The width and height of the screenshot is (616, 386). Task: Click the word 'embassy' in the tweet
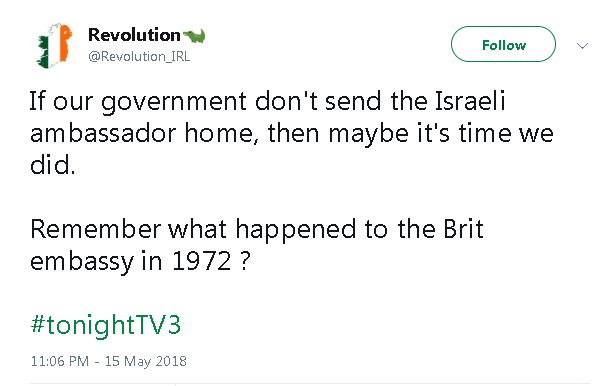pos(82,262)
